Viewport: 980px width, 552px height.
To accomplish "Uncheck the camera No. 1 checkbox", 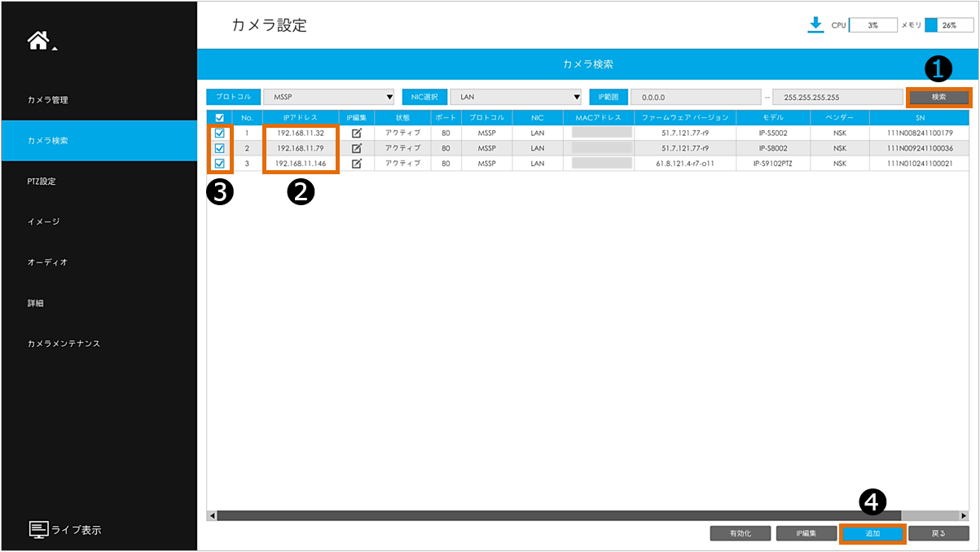I will coord(219,133).
